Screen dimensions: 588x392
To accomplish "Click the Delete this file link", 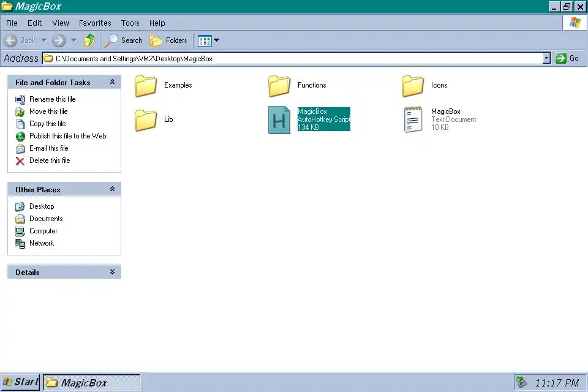I will (x=50, y=160).
